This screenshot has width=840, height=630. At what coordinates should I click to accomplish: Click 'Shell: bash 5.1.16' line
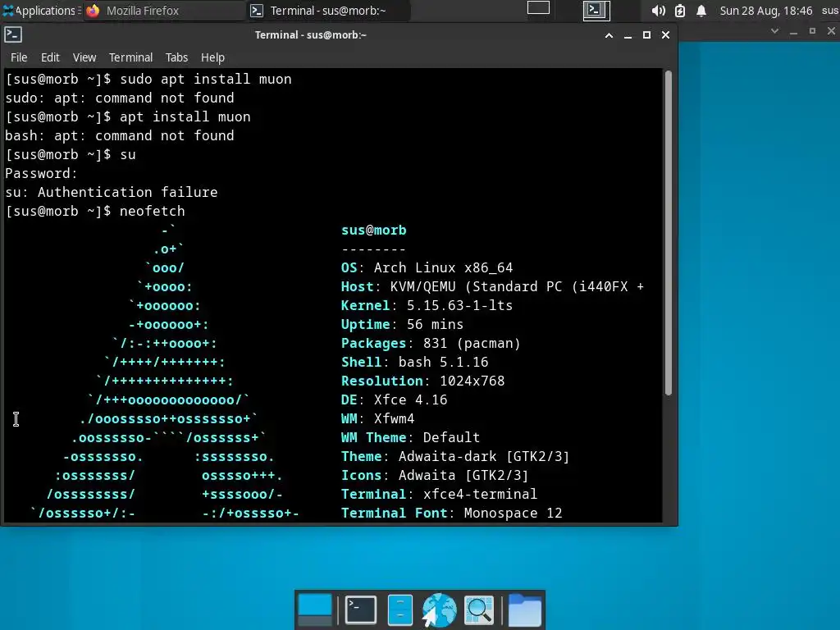tap(414, 362)
